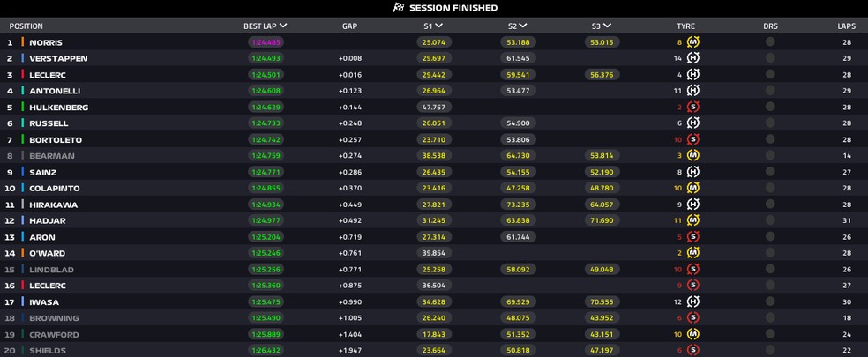868x357 pixels.
Task: Click the hard tyre icon in Hirakawa row
Action: coord(693,205)
